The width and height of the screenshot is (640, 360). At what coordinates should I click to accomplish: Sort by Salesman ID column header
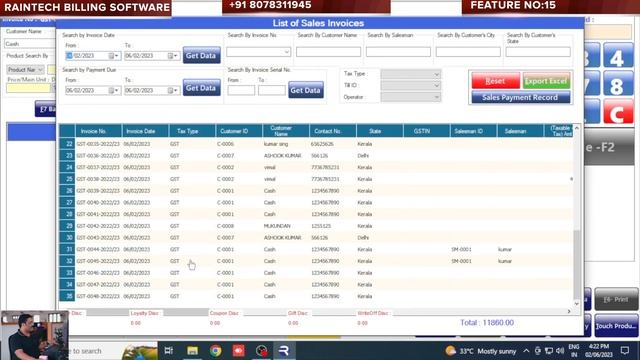point(473,131)
